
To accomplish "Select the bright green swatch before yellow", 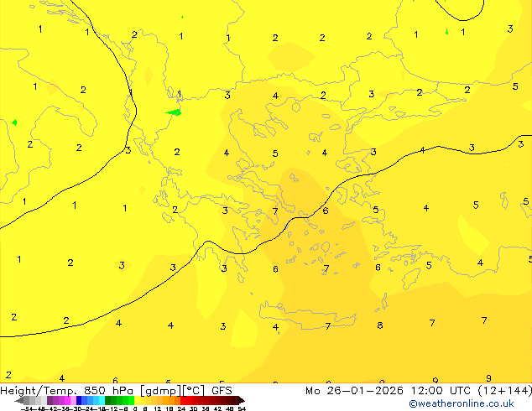I will click(131, 400).
